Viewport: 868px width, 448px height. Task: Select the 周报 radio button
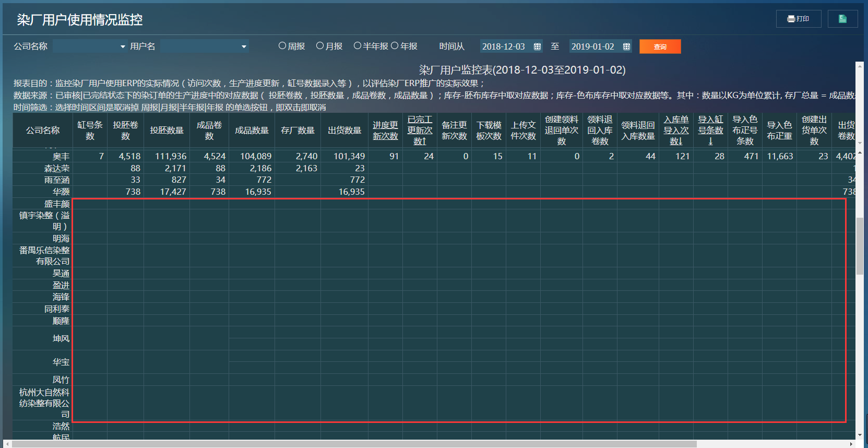point(282,46)
